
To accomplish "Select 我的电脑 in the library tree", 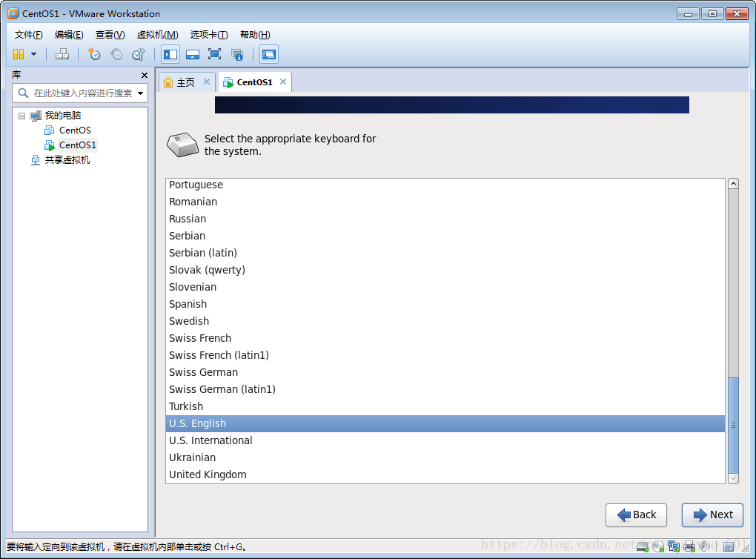I will click(63, 115).
